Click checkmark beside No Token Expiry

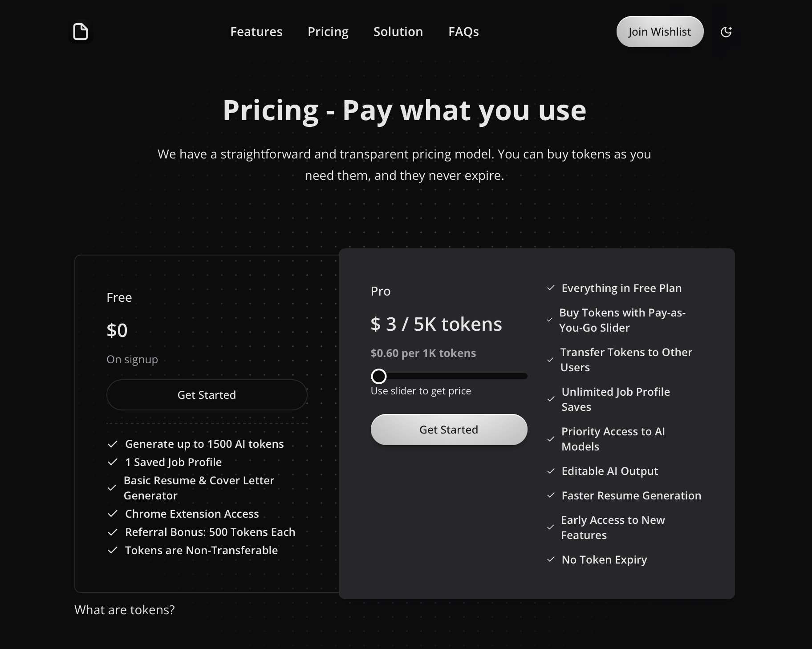click(551, 560)
